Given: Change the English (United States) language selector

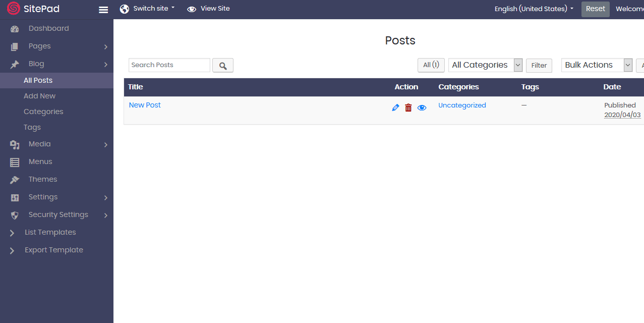Looking at the screenshot, I should (x=534, y=9).
